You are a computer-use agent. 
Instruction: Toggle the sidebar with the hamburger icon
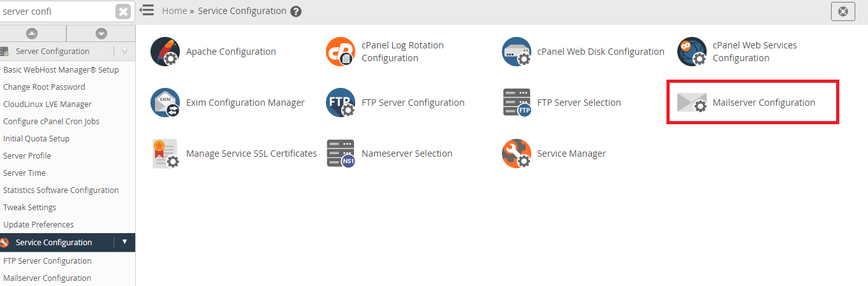(x=147, y=10)
